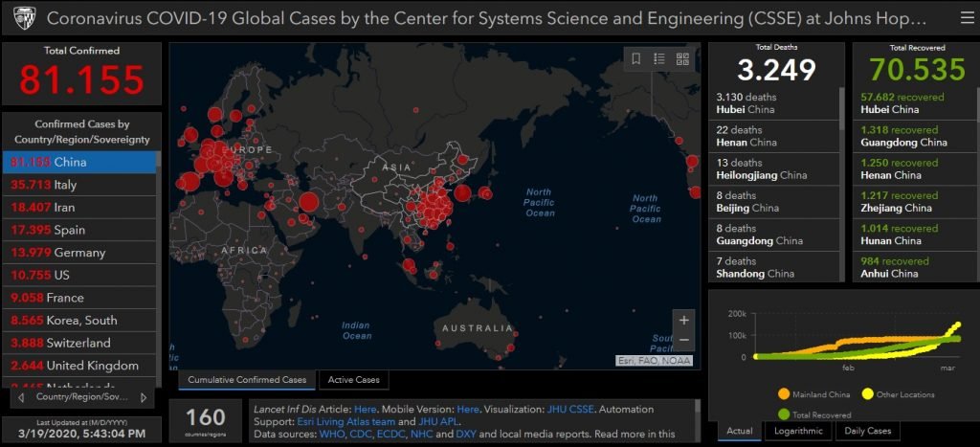Zoom out on the map with minus button
The height and width of the screenshot is (447, 980).
[x=683, y=340]
